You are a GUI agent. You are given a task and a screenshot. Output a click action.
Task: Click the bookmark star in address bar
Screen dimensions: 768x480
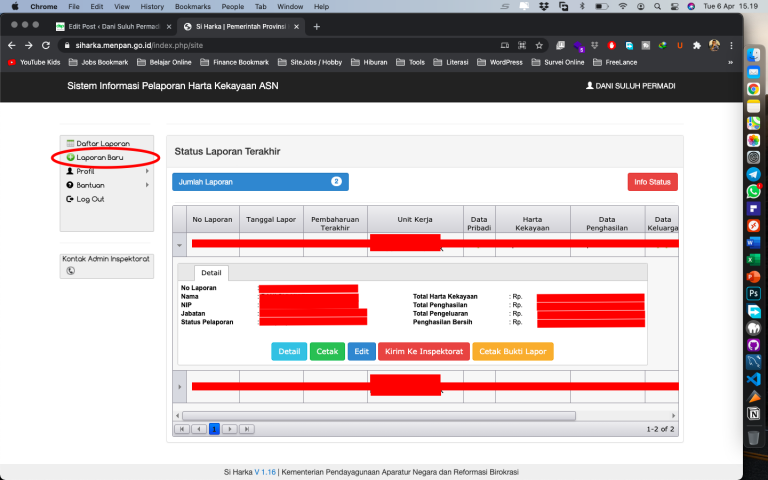tap(539, 45)
